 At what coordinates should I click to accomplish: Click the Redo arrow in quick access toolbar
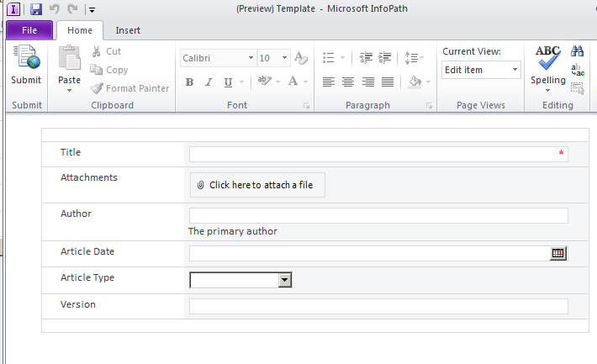pyautogui.click(x=72, y=8)
